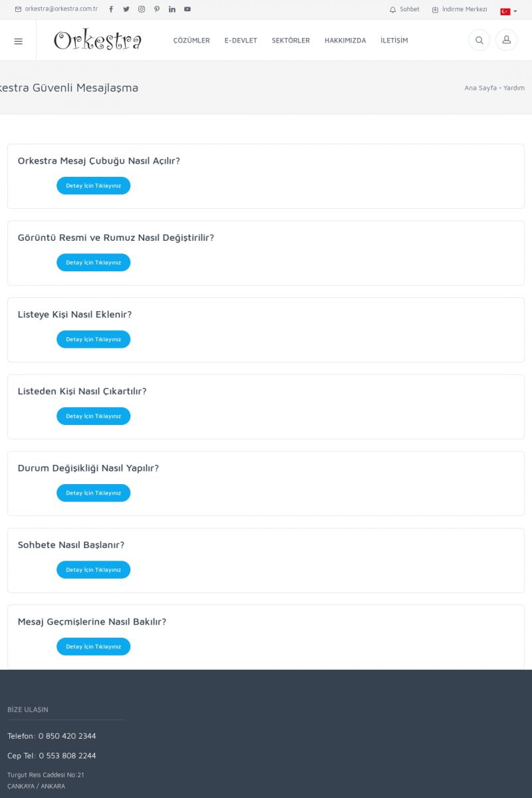The width and height of the screenshot is (532, 798).
Task: Click the Orkestra logo
Action: coord(98,41)
